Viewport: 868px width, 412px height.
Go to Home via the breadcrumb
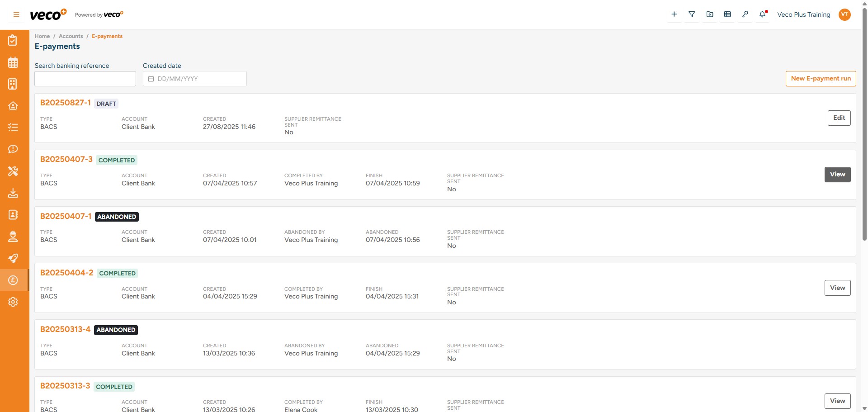coord(42,36)
